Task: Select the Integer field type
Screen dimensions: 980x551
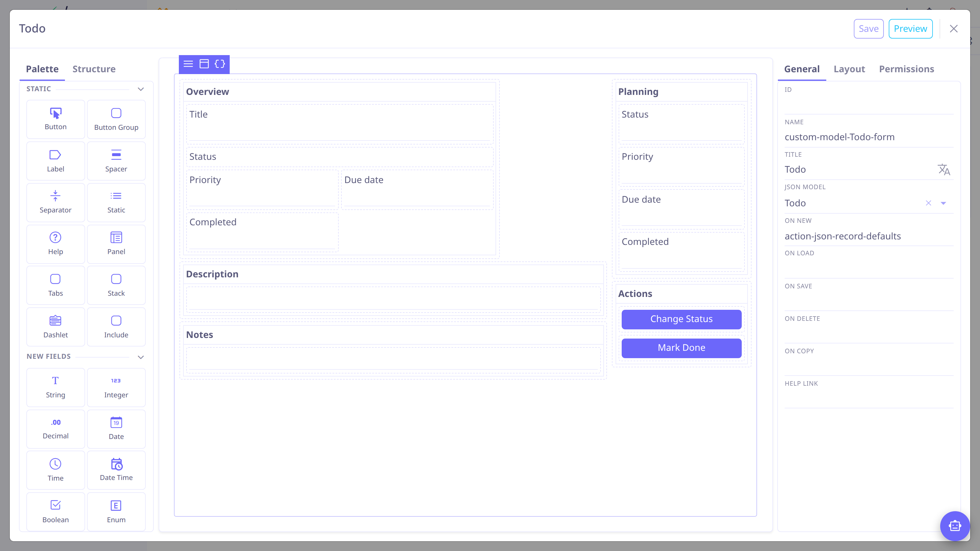Action: click(x=116, y=387)
